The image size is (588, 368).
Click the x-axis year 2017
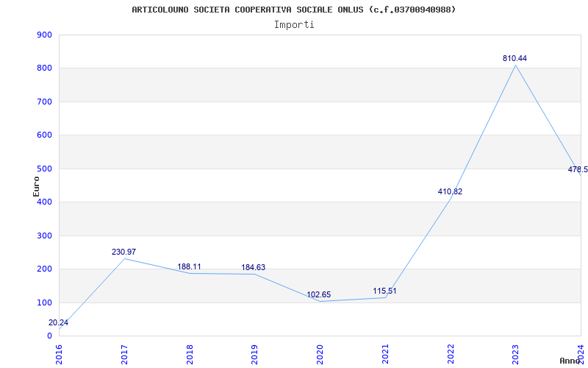coord(124,355)
